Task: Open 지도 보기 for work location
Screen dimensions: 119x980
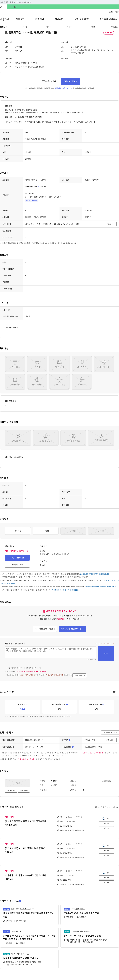Action: [x=111, y=224]
